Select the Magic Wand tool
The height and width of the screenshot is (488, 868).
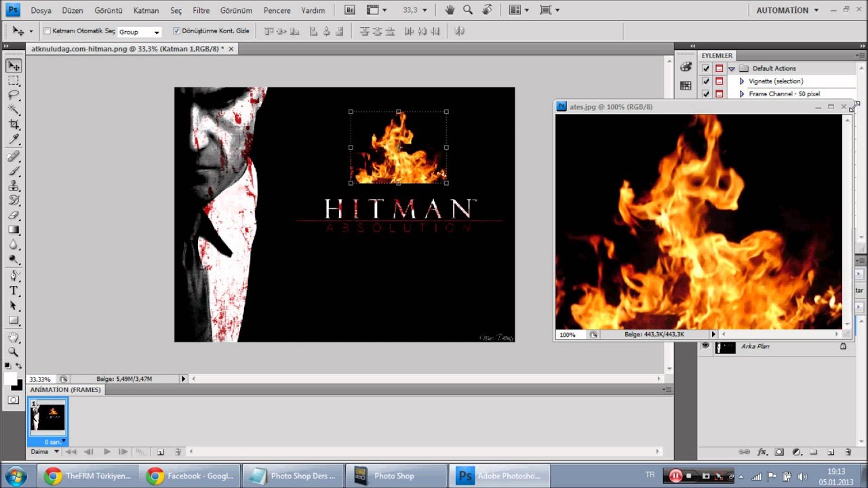coord(14,109)
